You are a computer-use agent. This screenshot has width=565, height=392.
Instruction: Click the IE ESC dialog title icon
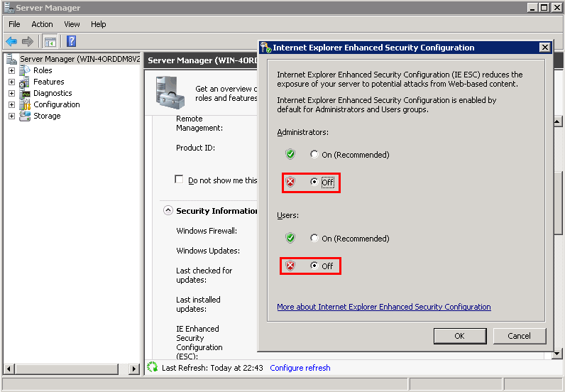click(266, 48)
